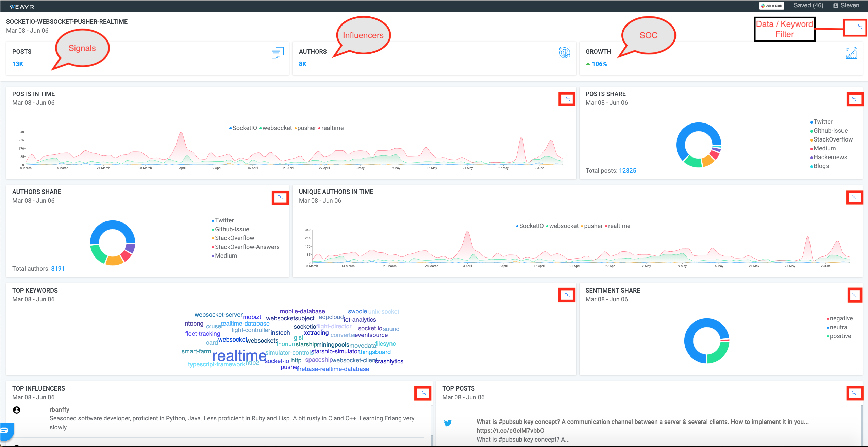
Task: Open the filter icon on Authors Share panel
Action: click(281, 197)
